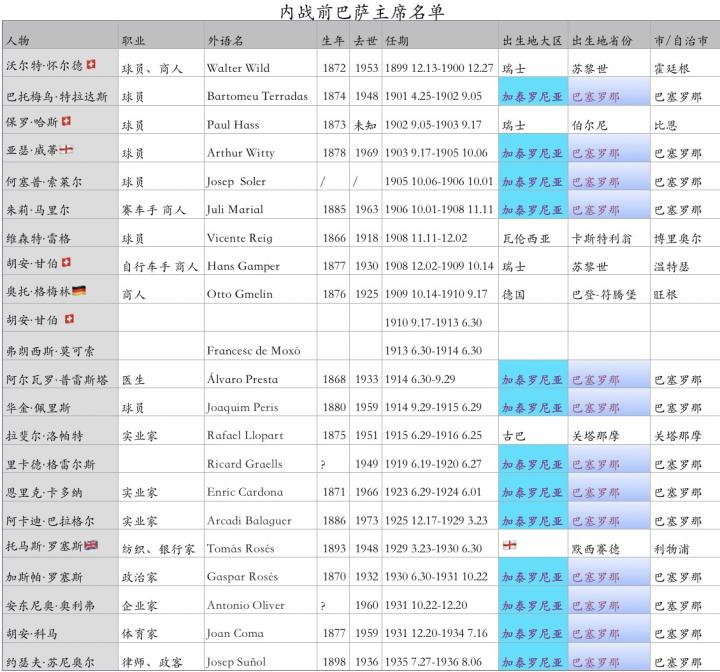Click the title 内战前巴萨主席名单

pos(360,13)
